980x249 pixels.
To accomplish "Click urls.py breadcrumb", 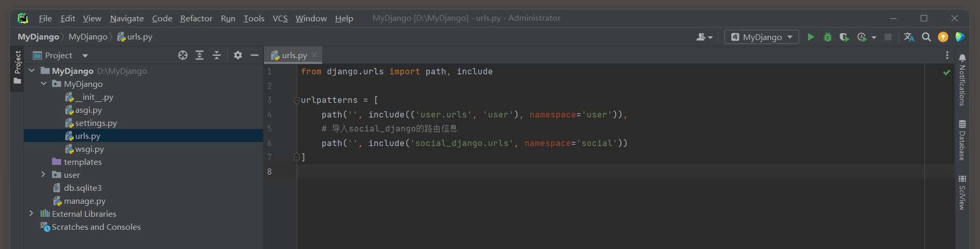I will coord(135,37).
